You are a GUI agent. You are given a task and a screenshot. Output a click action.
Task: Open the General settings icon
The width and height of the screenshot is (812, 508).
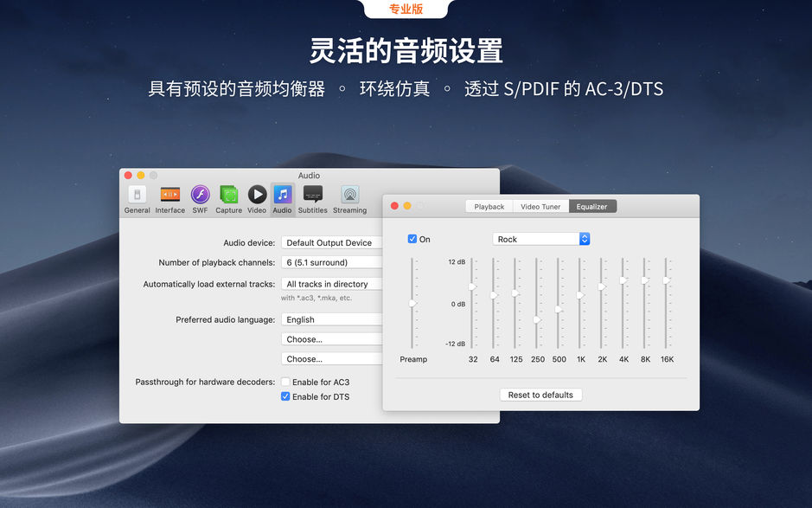[x=137, y=198]
